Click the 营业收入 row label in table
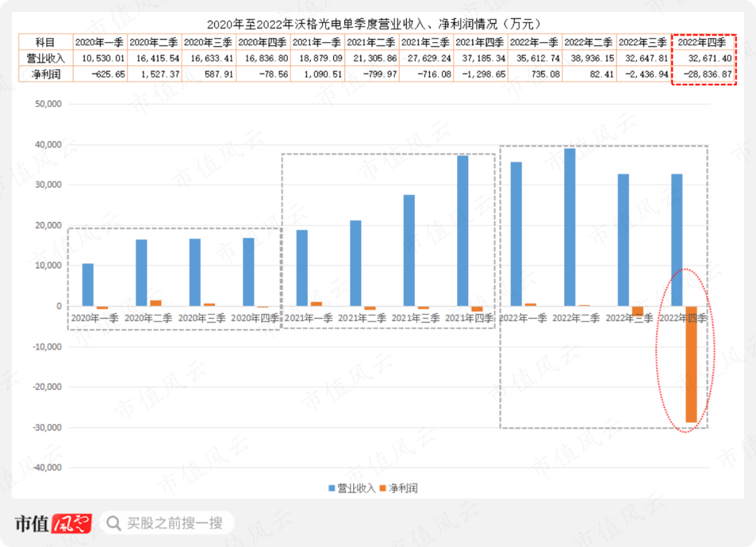Image resolution: width=756 pixels, height=547 pixels. click(45, 58)
